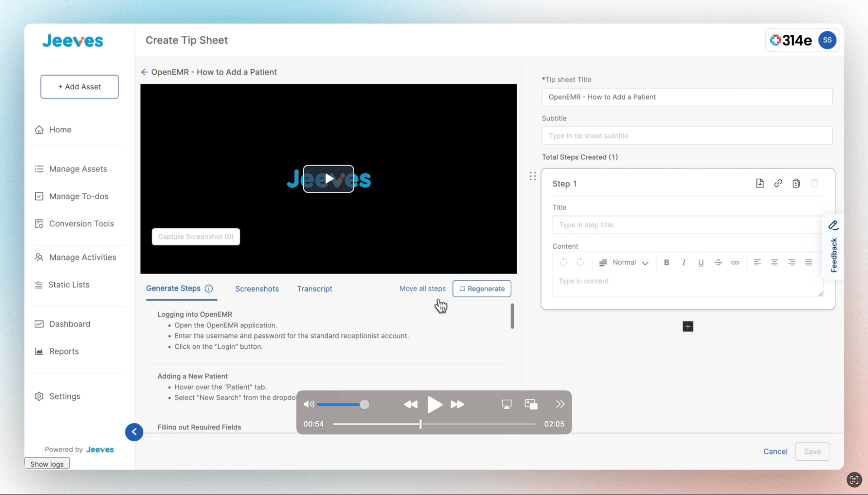Image resolution: width=868 pixels, height=495 pixels.
Task: Open SS user profile avatar
Action: tap(827, 40)
